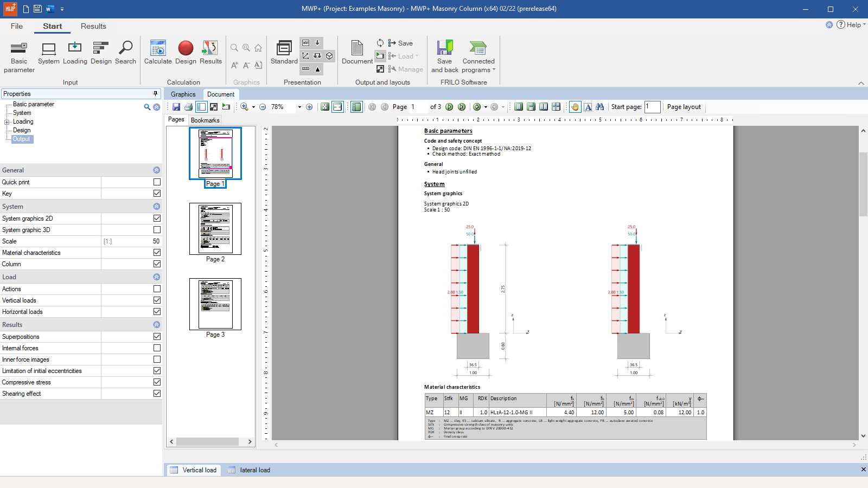Go to next page arrow
Screen dimensions: 868x488
point(449,107)
